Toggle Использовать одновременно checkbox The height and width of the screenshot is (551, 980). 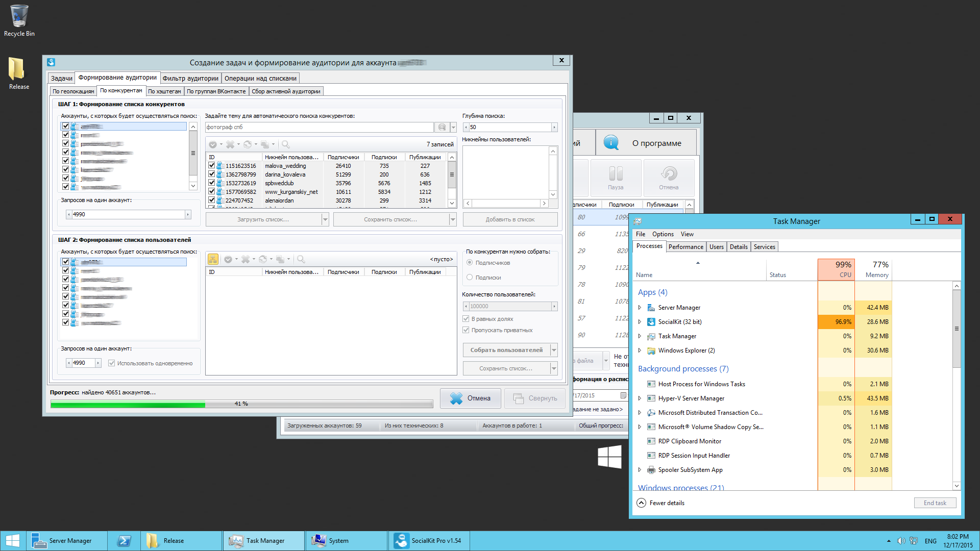(x=112, y=363)
